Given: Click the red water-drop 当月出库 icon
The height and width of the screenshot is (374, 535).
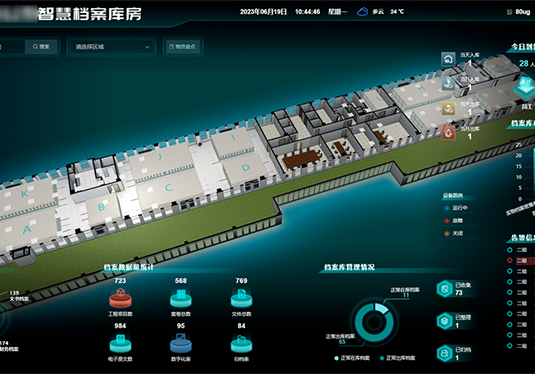Looking at the screenshot, I should point(448,133).
